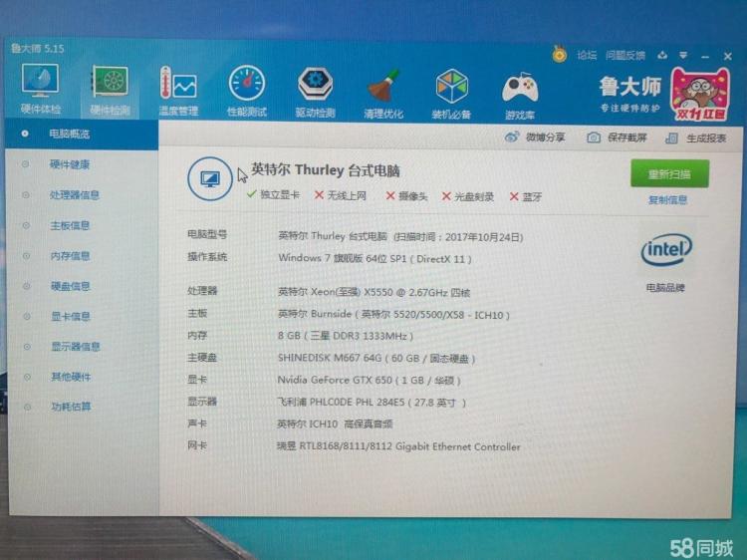This screenshot has width=747, height=560.
Task: Click the 蓝牙 status indicator
Action: [x=526, y=197]
